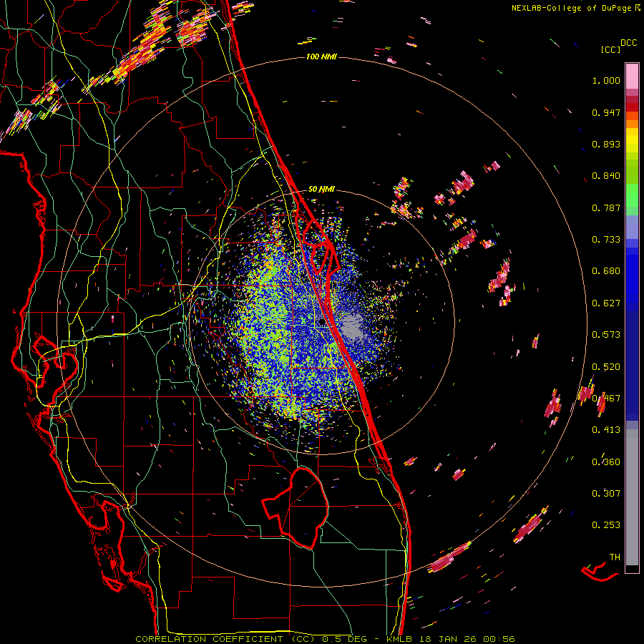Select the 0.520 scale value

point(606,367)
